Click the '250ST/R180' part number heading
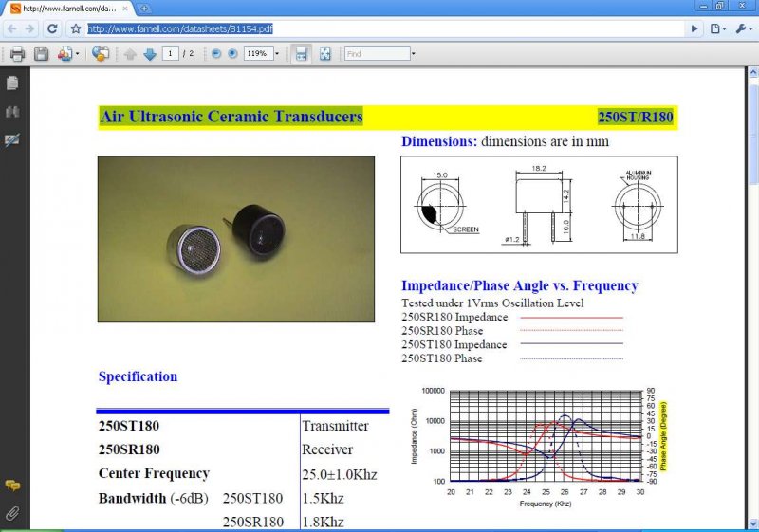 click(636, 117)
